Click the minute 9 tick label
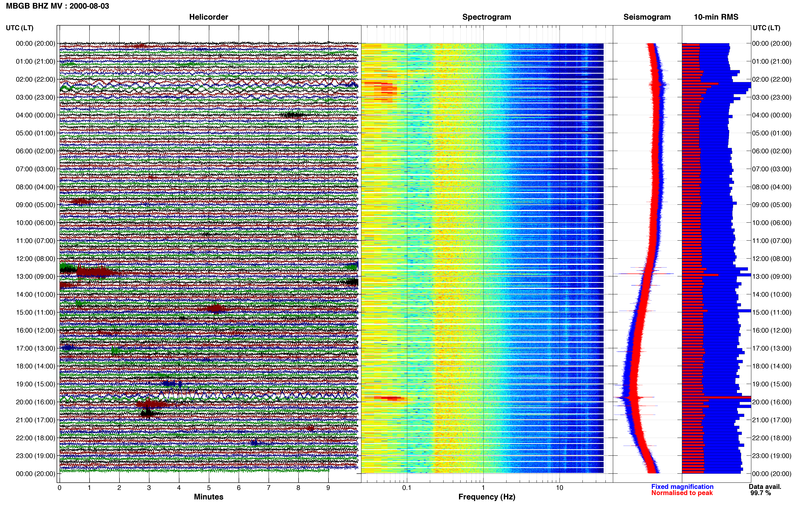Screen dimensions: 812x508 point(328,488)
